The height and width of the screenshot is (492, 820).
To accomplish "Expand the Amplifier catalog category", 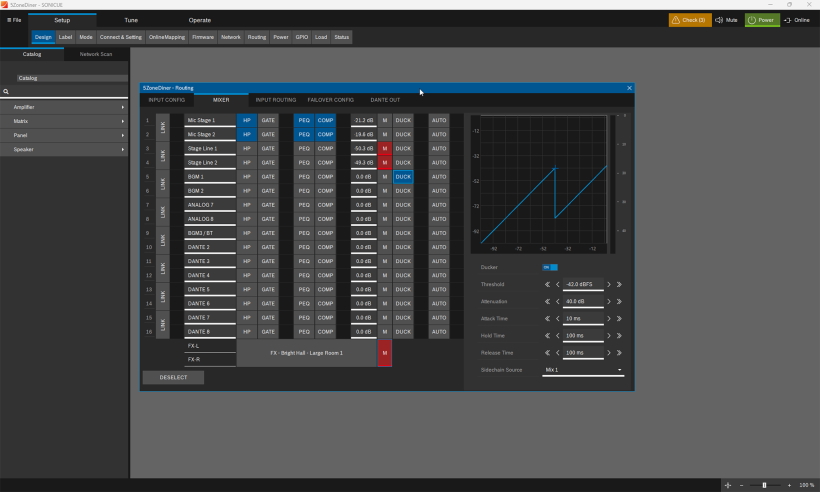I will pos(64,107).
